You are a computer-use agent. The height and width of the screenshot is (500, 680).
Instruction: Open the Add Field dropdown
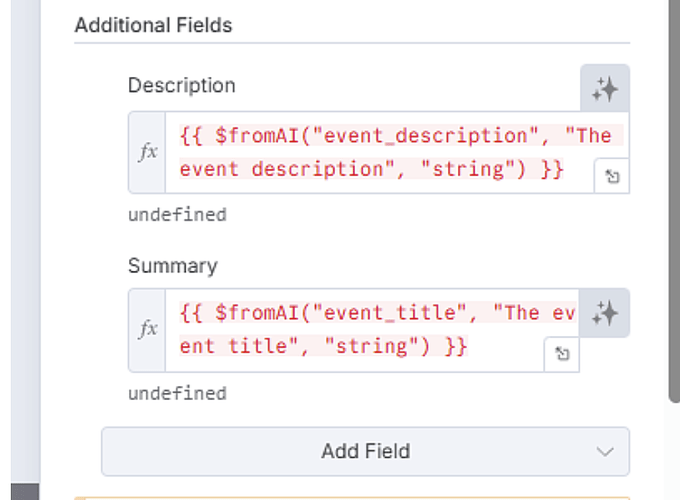365,451
